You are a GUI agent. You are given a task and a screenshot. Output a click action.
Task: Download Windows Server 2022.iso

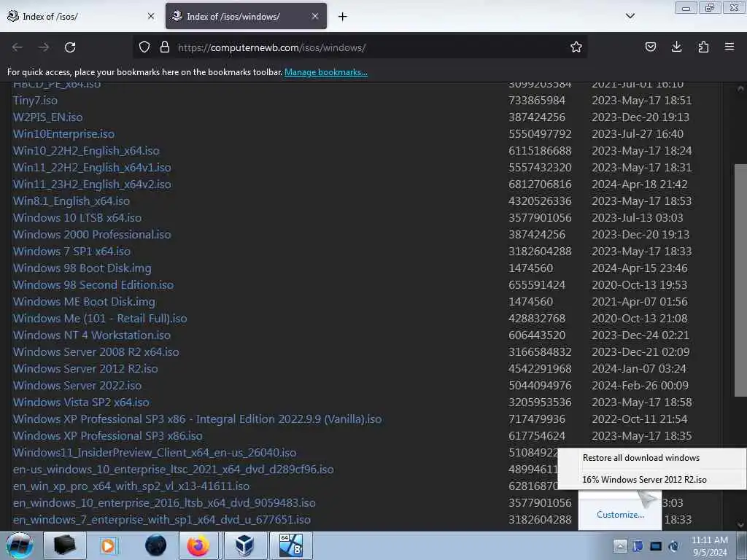coord(77,385)
